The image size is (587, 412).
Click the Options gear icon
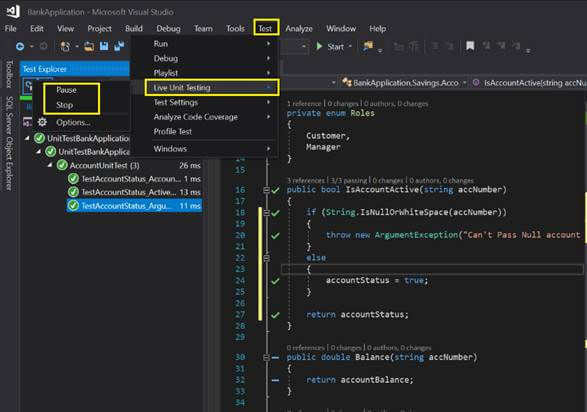[42, 122]
